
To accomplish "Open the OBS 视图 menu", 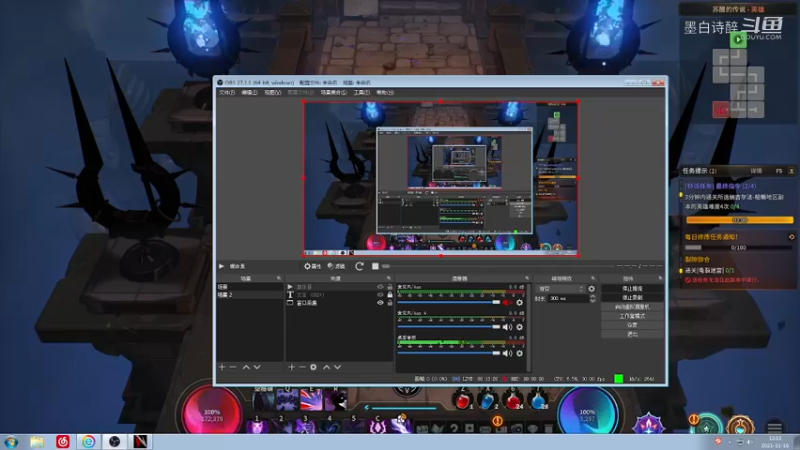I will 272,92.
